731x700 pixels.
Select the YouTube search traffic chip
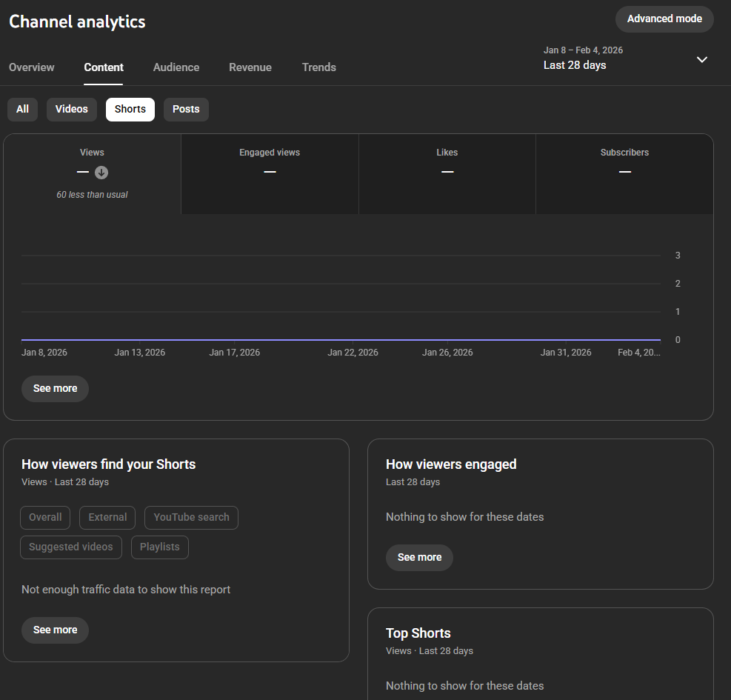coord(191,518)
